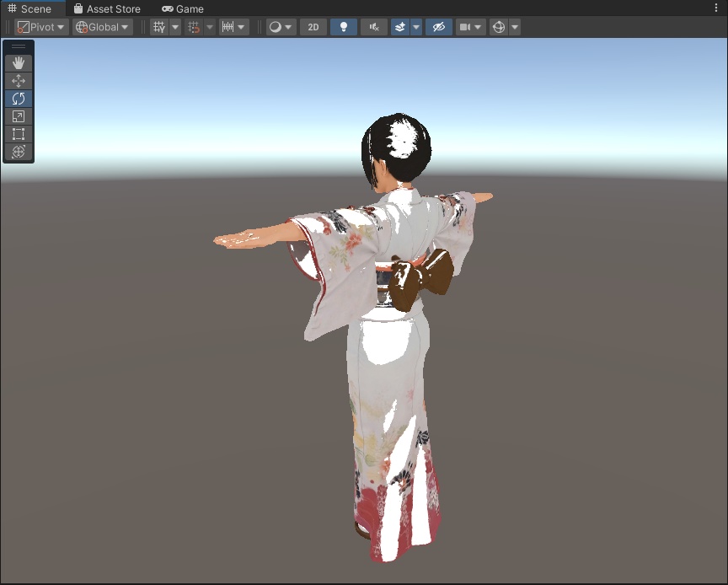Select the Move tool
728x585 pixels.
tap(19, 80)
